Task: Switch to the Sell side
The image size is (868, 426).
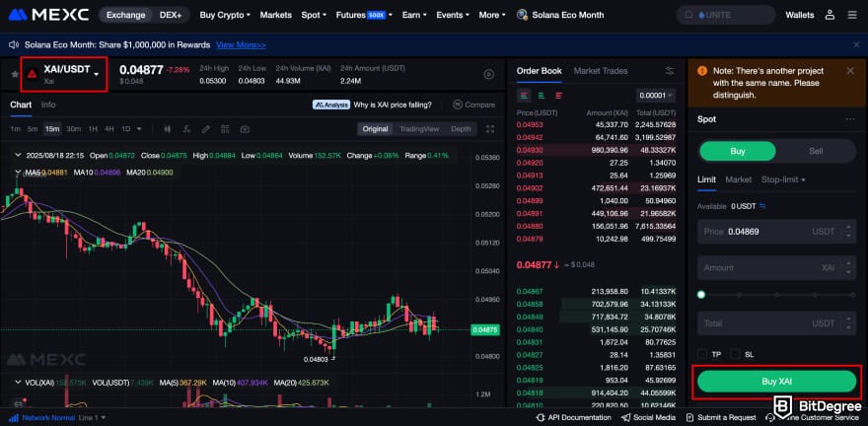Action: click(816, 151)
